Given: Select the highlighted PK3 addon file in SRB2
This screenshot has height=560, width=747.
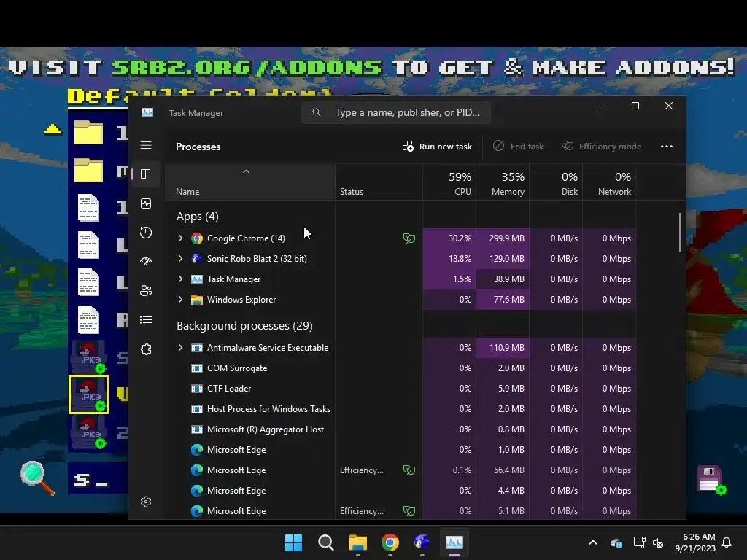Looking at the screenshot, I should tap(88, 394).
